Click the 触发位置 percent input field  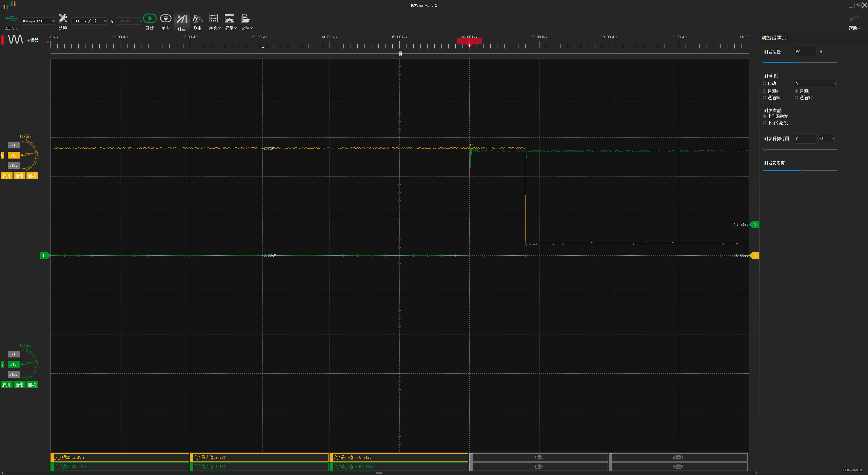pyautogui.click(x=805, y=52)
